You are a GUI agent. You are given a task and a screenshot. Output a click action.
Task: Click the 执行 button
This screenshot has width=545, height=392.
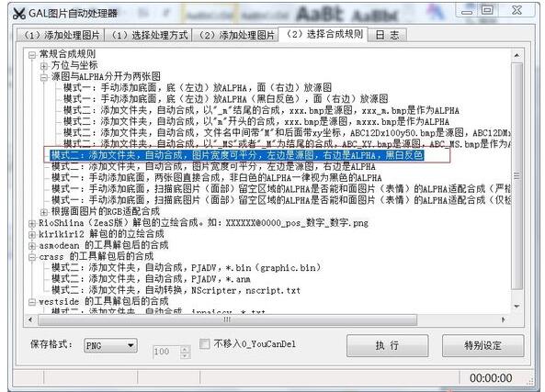(x=387, y=345)
